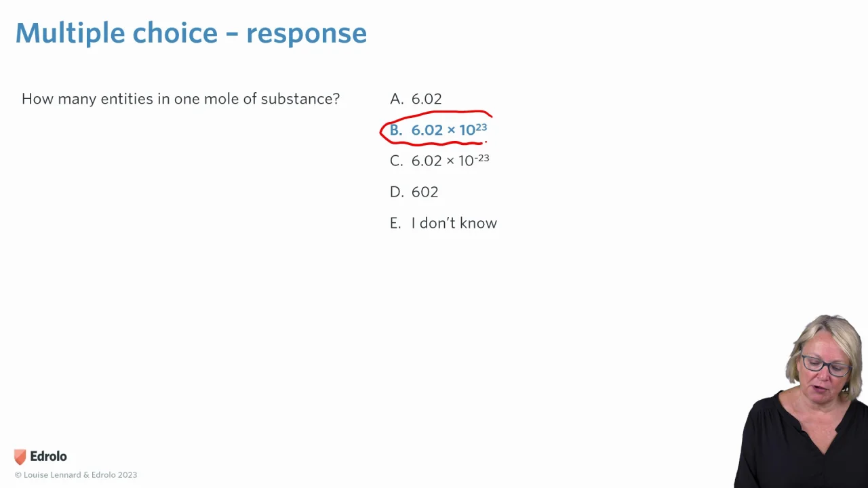This screenshot has height=488, width=868.
Task: Pick answer option D. 602
Action: pos(425,192)
